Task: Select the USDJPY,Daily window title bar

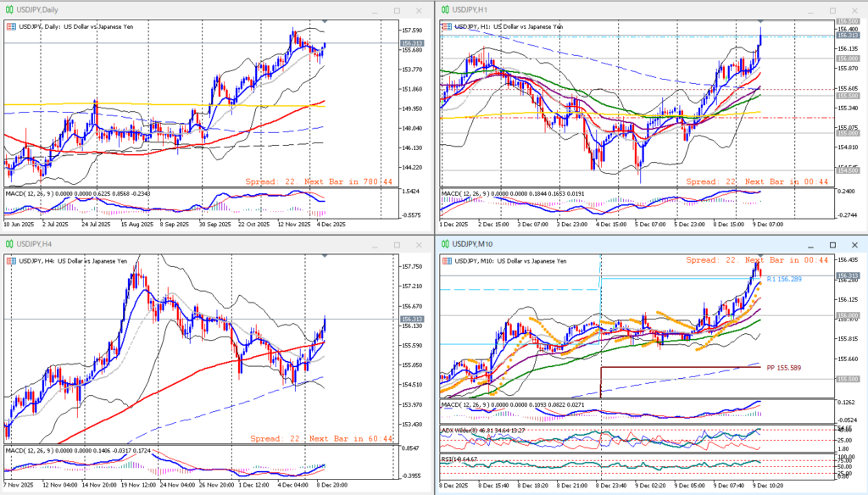Action: 170,9
